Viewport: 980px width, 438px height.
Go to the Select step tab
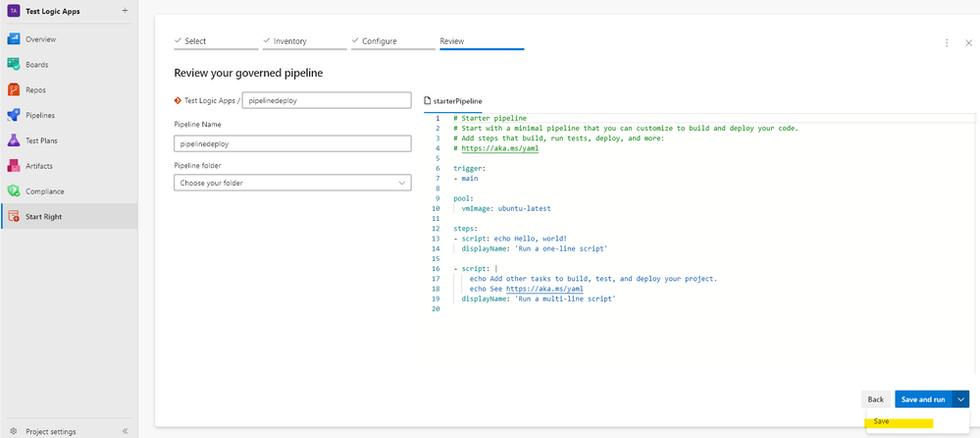click(x=216, y=41)
